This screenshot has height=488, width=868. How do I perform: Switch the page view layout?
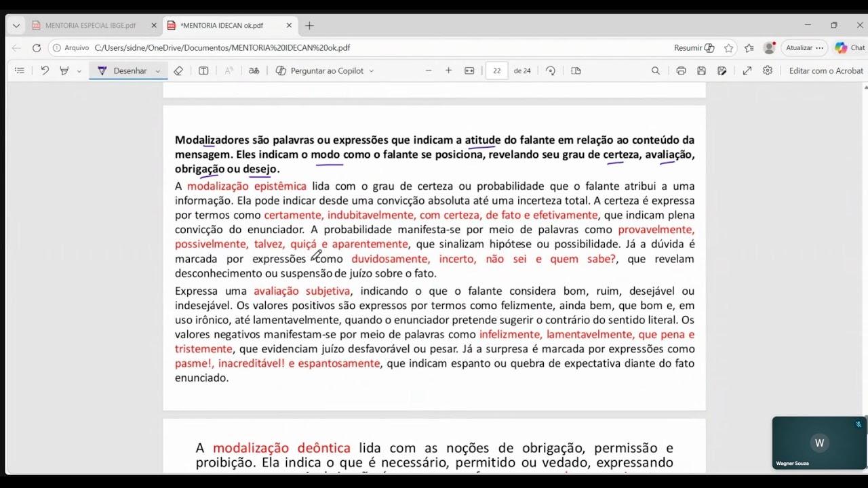click(x=576, y=70)
